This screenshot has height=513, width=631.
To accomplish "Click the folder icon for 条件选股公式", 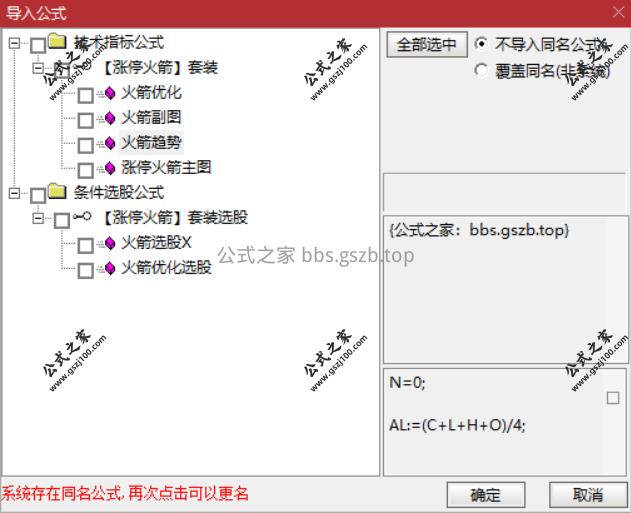I will coord(57,192).
